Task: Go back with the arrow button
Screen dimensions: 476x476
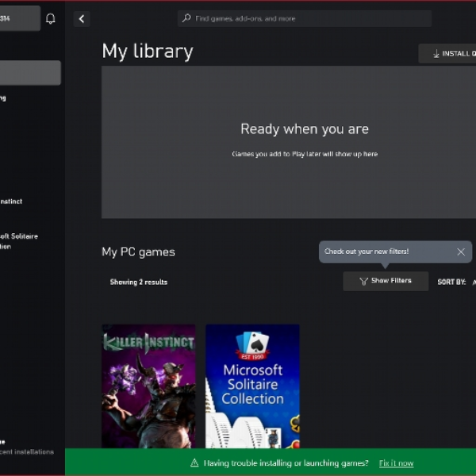Action: tap(82, 19)
